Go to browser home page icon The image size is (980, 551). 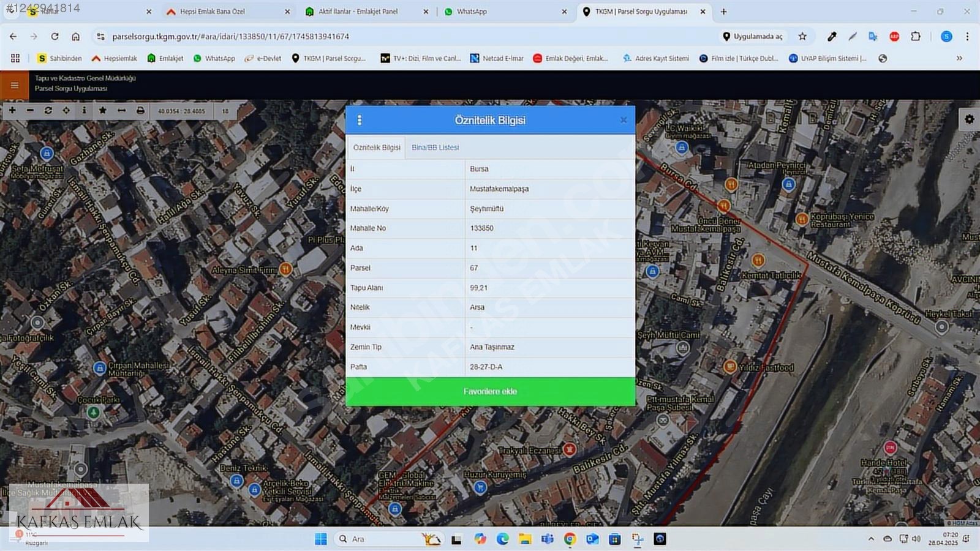75,37
